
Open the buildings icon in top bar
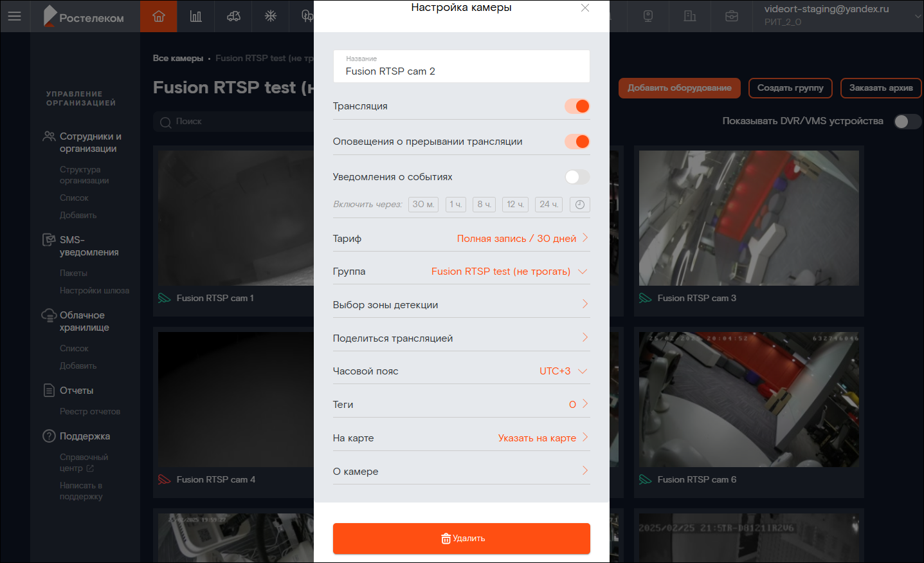[690, 16]
